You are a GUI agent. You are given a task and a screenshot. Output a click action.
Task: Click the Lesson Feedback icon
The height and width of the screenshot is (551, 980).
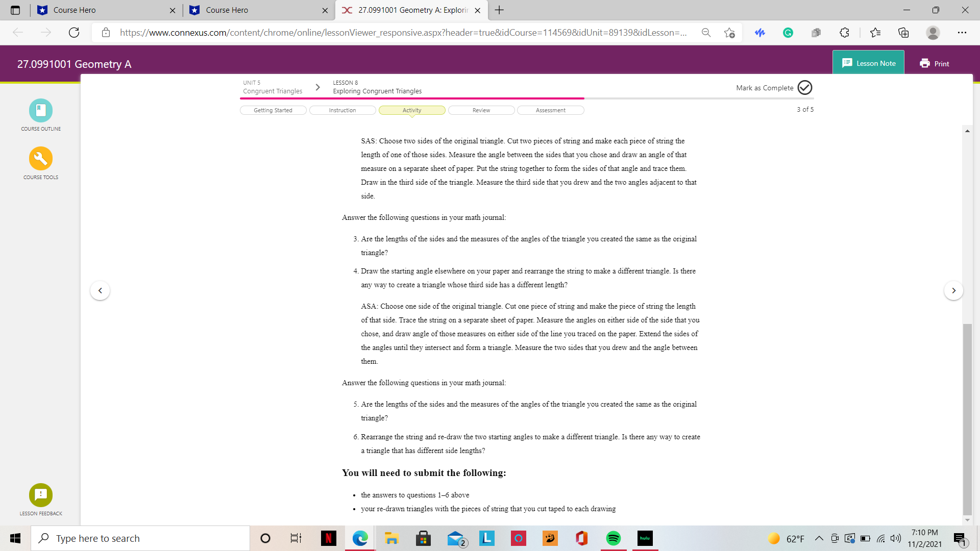pos(41,495)
